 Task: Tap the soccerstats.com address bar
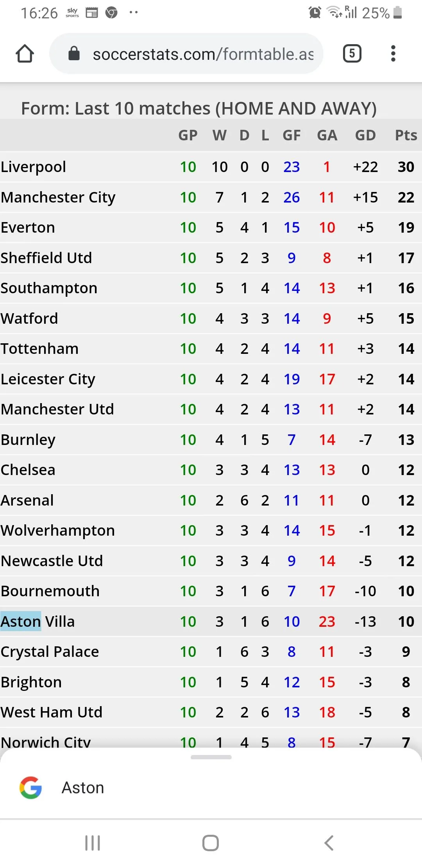202,54
